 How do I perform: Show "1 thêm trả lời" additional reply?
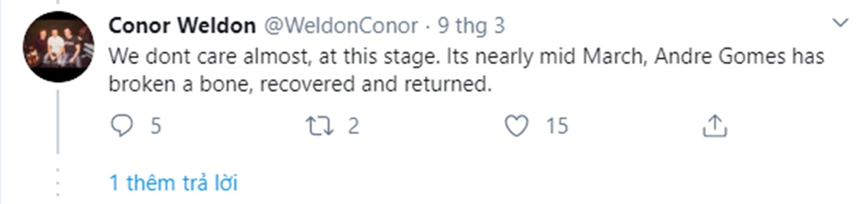point(173,183)
